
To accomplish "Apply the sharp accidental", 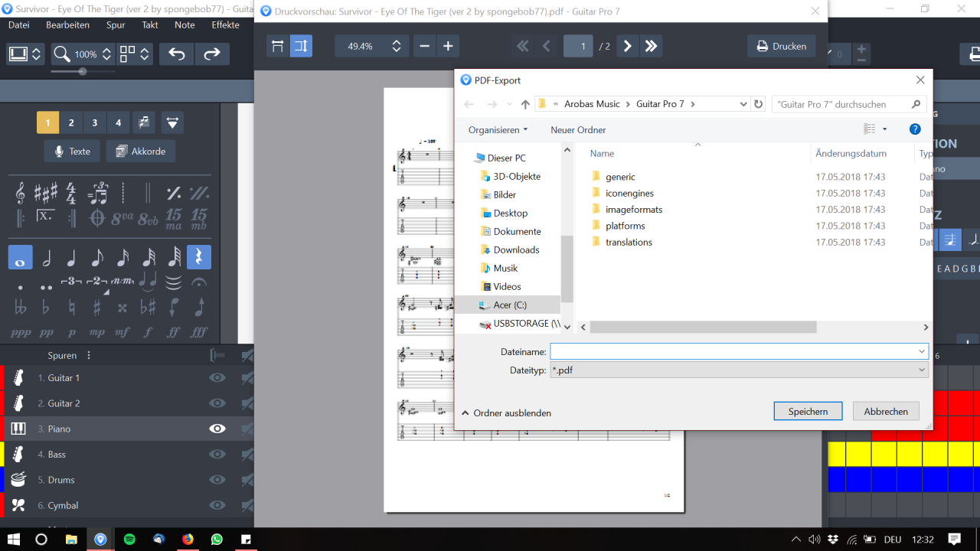I will click(97, 308).
